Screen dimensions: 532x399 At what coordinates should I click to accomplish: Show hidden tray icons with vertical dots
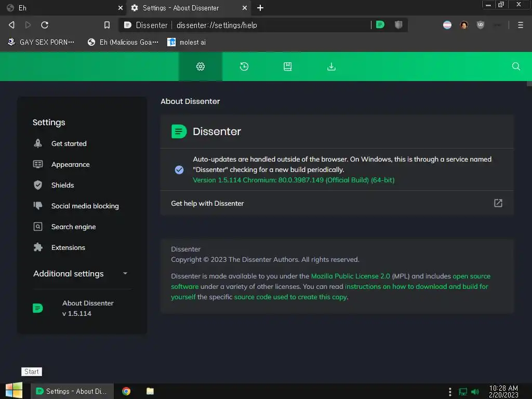point(450,392)
